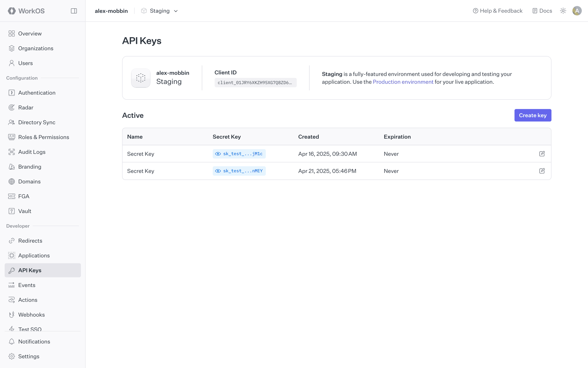Click the sk_test_...nMEY key text
The height and width of the screenshot is (368, 588).
point(243,171)
